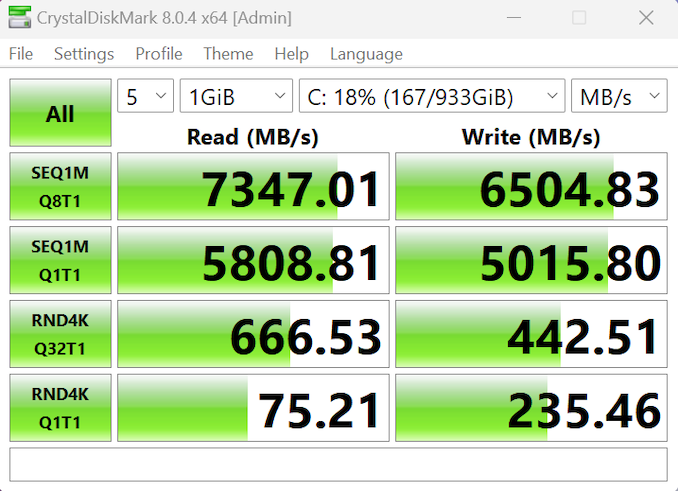Run all benchmarks with the All button

pos(60,112)
